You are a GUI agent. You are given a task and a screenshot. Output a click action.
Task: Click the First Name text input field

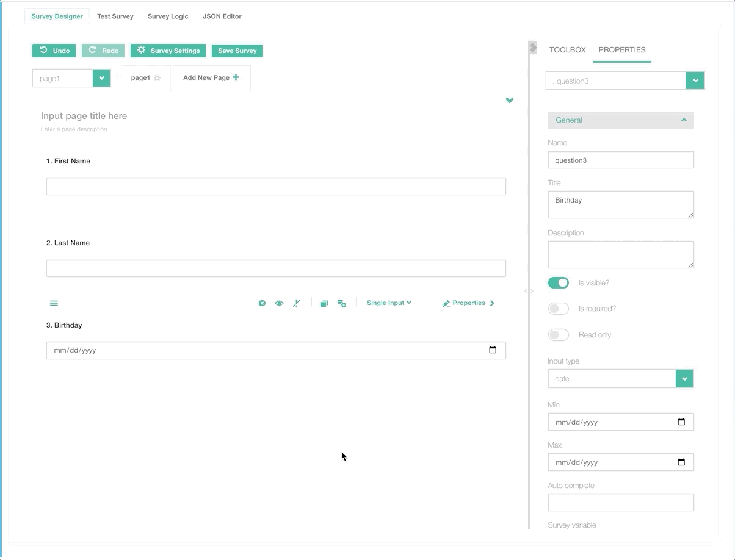[276, 186]
